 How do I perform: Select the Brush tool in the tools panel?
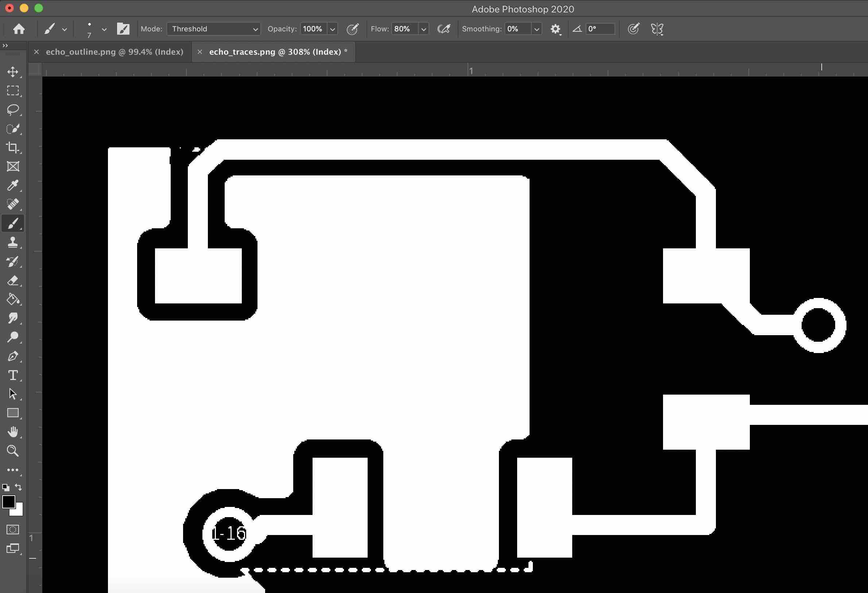tap(13, 223)
